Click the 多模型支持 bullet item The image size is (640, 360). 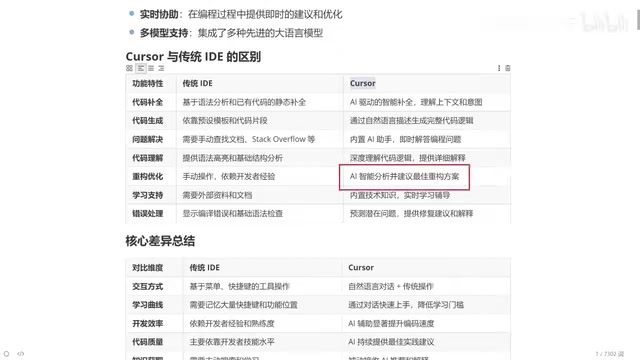point(231,33)
